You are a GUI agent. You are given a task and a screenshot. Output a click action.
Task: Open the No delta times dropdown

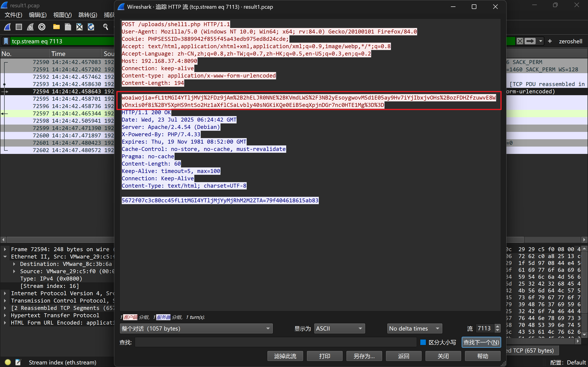click(414, 328)
